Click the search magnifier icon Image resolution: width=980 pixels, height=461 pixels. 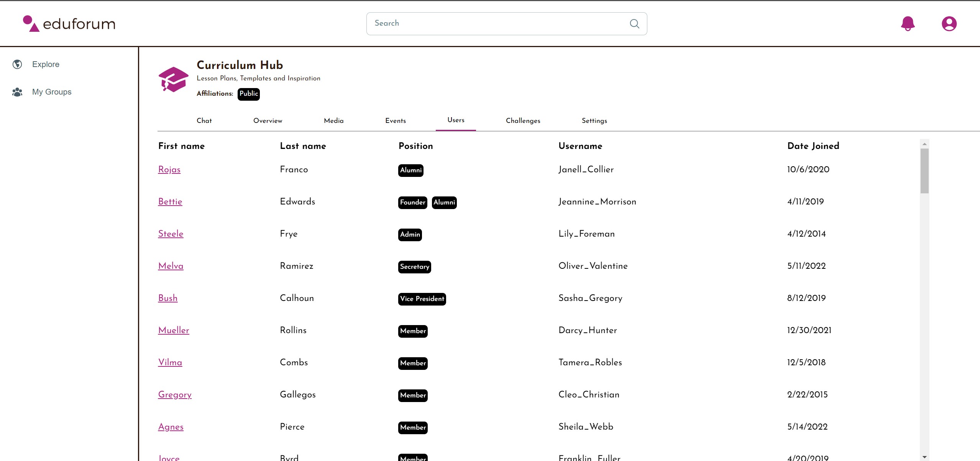(x=634, y=24)
